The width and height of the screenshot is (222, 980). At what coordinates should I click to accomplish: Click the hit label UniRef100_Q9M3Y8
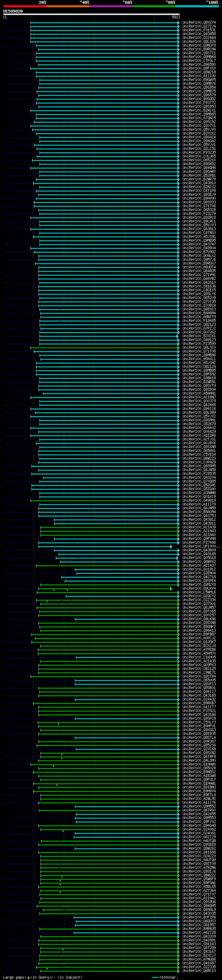[199, 45]
